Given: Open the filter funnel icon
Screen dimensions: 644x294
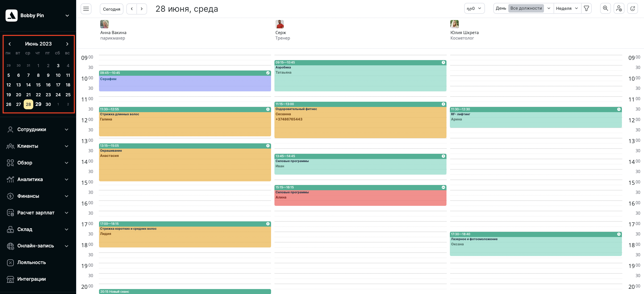Looking at the screenshot, I should click(586, 9).
